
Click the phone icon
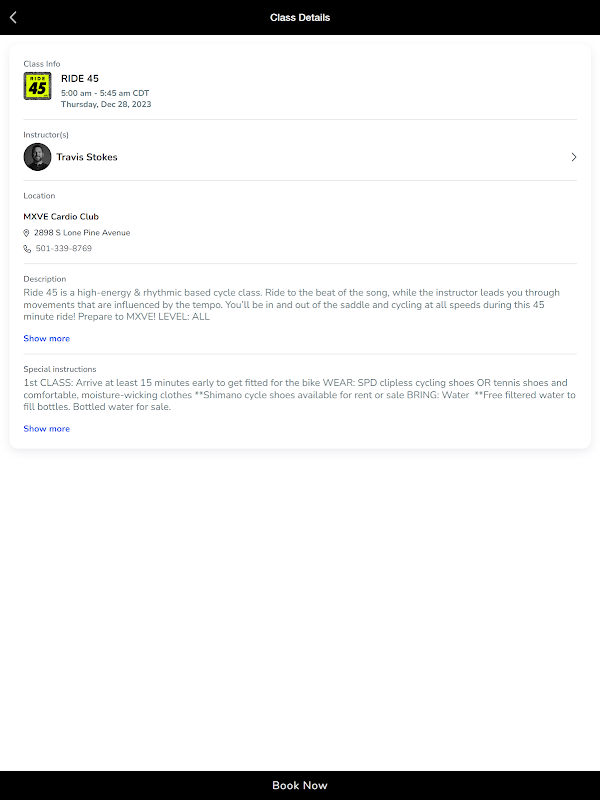coord(27,249)
